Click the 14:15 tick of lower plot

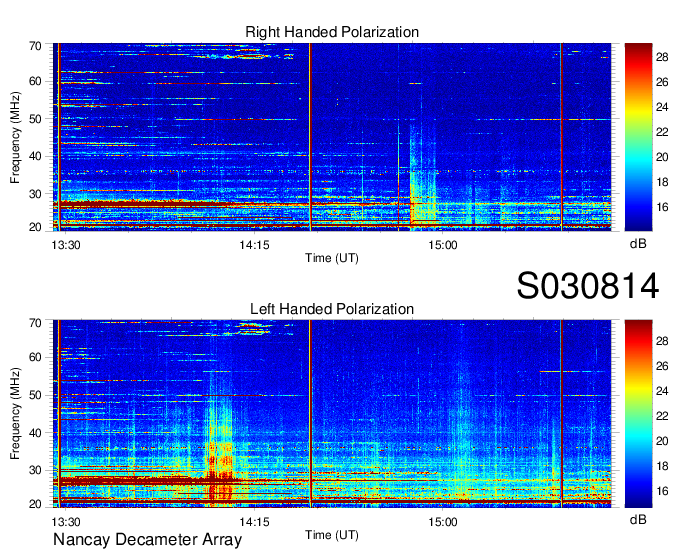254,522
